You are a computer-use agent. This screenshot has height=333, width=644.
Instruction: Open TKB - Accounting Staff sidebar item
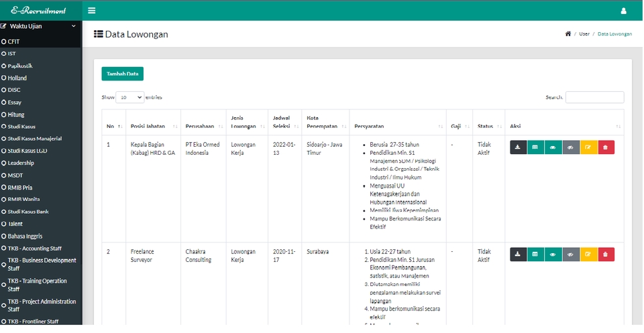(41, 249)
